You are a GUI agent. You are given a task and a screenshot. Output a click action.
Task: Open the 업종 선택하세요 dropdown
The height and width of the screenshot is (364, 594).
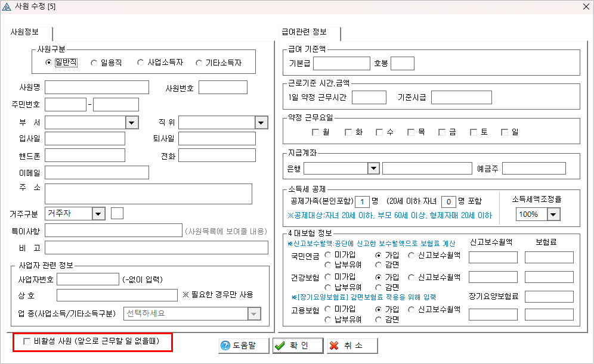[x=254, y=314]
